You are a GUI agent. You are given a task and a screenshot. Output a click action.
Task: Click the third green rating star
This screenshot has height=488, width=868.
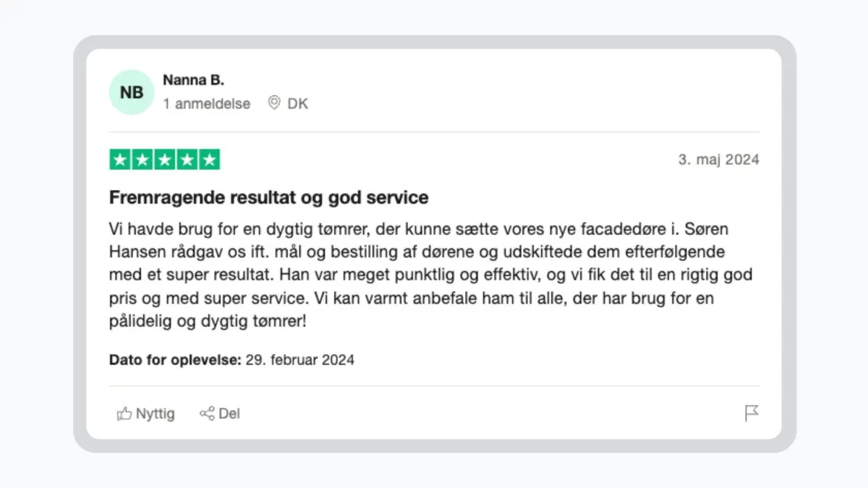tap(165, 160)
